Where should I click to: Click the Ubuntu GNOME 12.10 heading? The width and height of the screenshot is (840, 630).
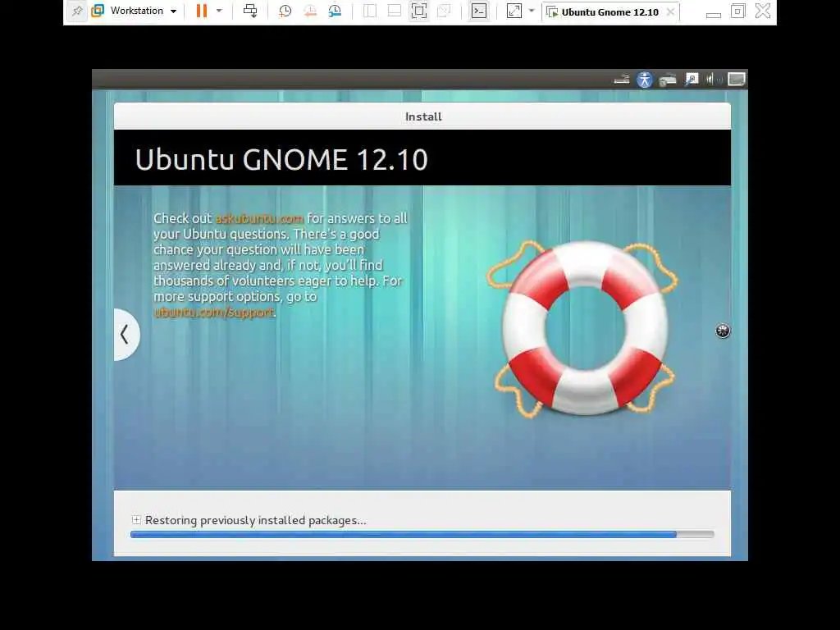pyautogui.click(x=281, y=159)
